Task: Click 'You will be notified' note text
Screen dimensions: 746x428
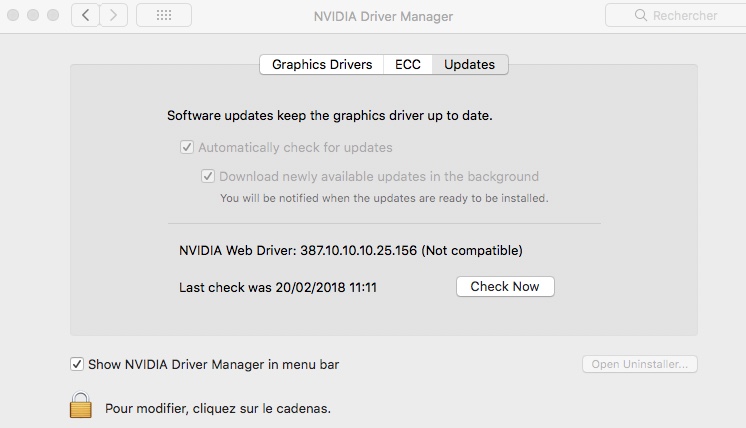Action: 384,198
